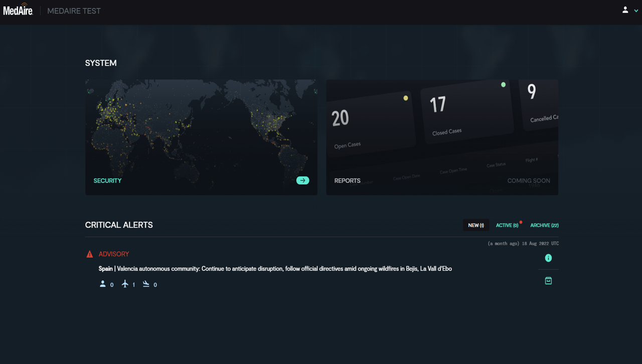The image size is (642, 364).
Task: Click the aircraft icon showing 1
Action: [125, 284]
